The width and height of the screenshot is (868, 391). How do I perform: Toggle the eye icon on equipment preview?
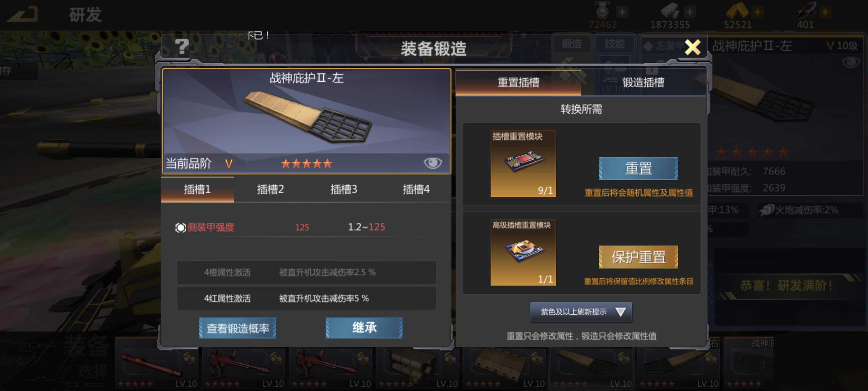[x=433, y=163]
